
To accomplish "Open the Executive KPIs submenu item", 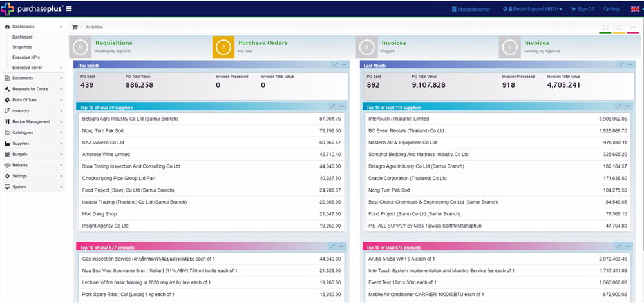I will 26,57.
